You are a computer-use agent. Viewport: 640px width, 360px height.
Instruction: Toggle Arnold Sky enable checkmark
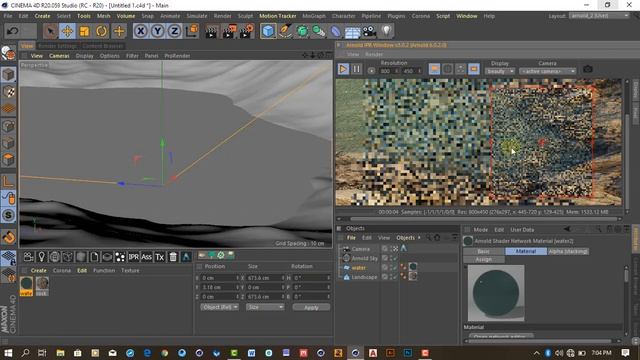click(395, 258)
